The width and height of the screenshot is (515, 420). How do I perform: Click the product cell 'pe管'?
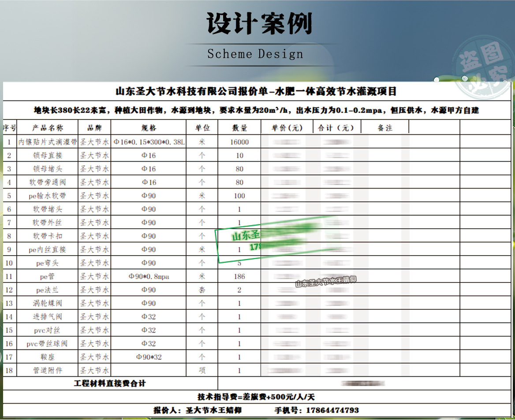click(x=47, y=276)
